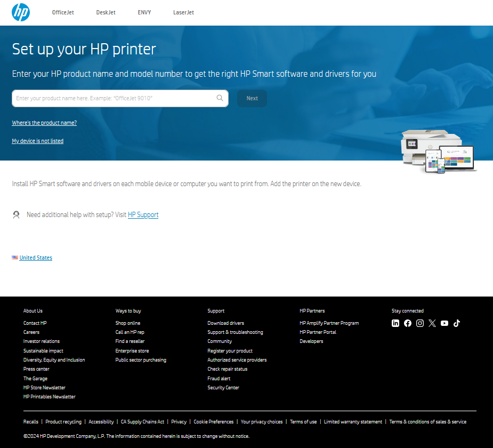The image size is (493, 448).
Task: Open Cookie Preferences in the footer
Action: pos(213,421)
